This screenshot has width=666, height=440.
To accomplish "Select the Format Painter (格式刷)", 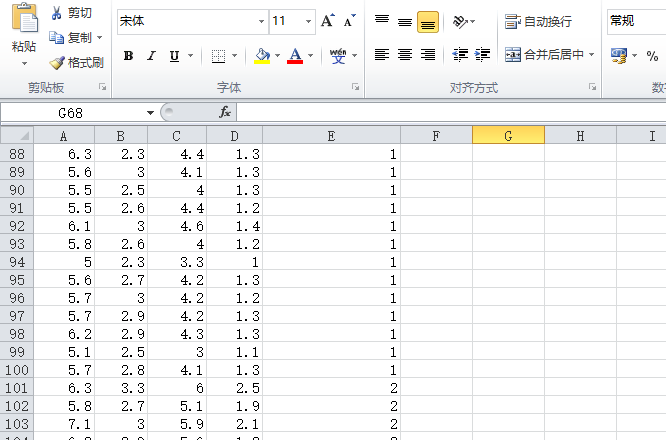I will point(76,63).
